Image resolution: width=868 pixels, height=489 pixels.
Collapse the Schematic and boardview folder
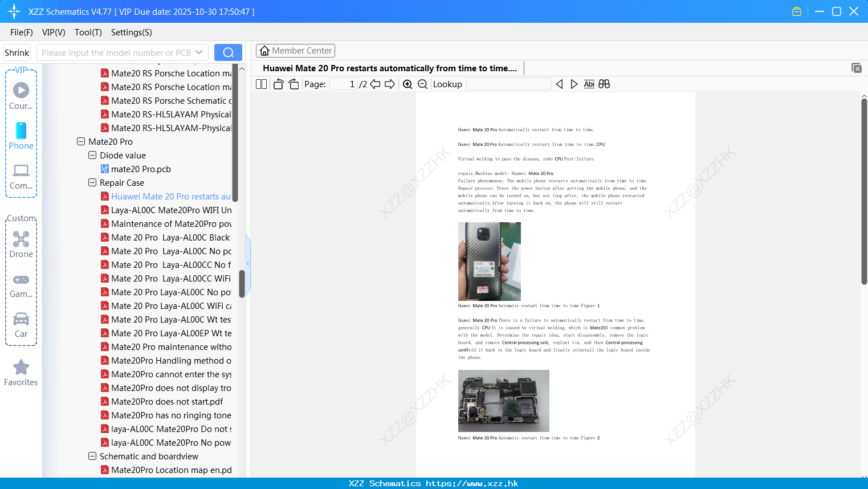[x=92, y=456]
